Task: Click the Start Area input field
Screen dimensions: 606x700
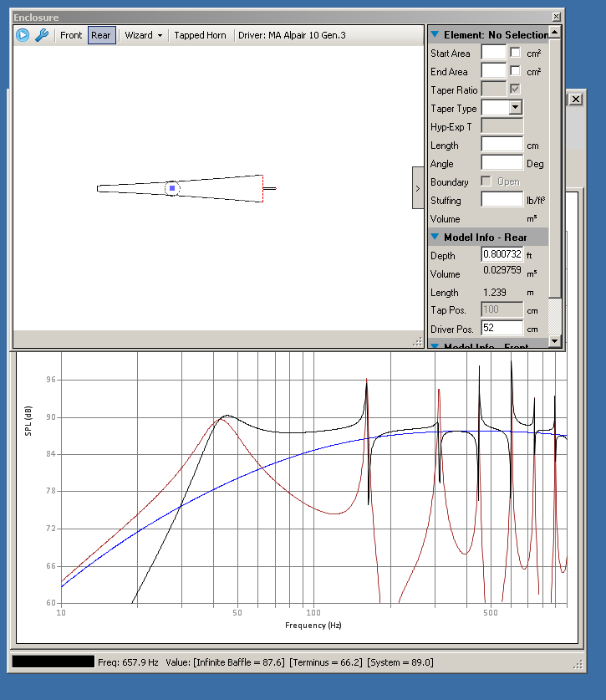Action: click(493, 53)
